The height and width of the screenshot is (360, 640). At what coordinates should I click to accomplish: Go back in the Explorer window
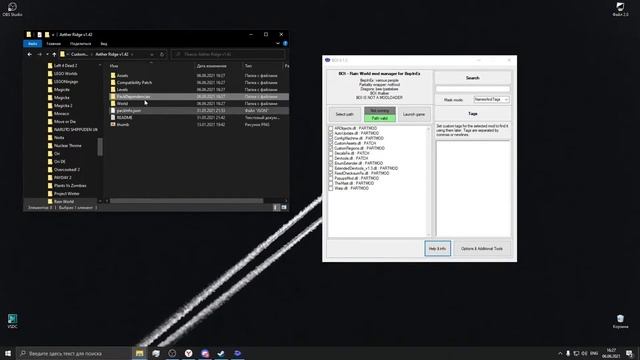[x=29, y=54]
